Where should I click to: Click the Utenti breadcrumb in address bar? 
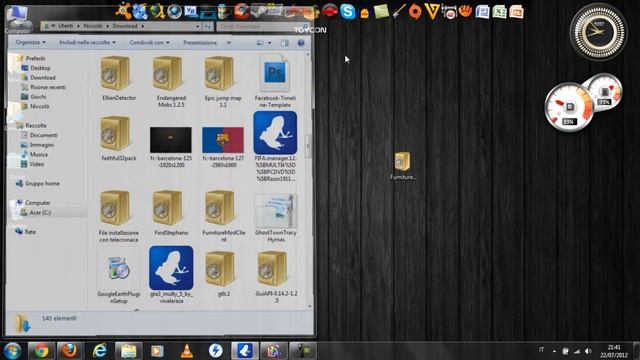[x=65, y=26]
